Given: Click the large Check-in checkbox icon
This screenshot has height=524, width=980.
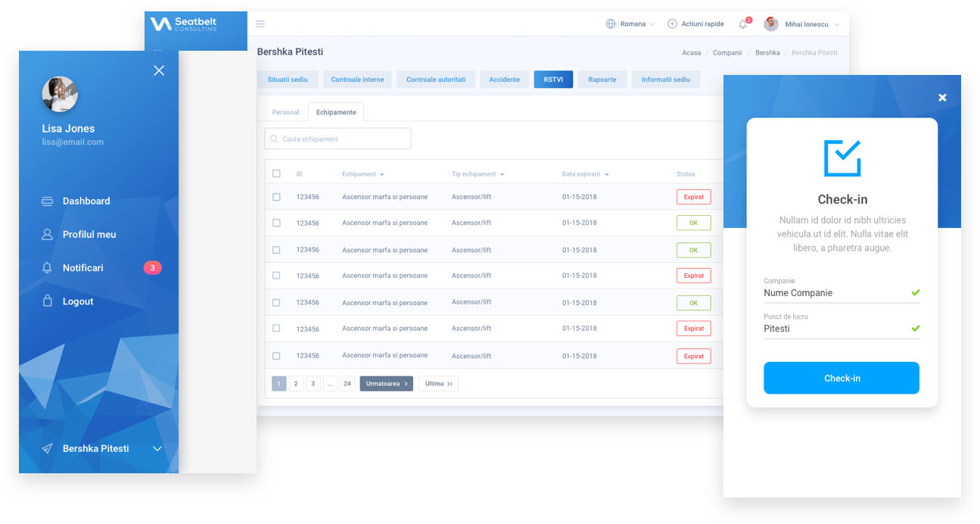Looking at the screenshot, I should 842,158.
